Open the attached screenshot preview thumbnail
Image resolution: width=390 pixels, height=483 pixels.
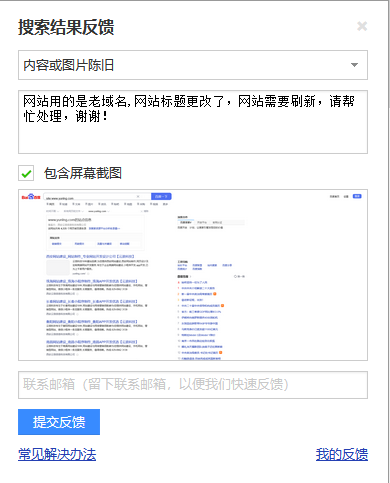click(x=193, y=275)
